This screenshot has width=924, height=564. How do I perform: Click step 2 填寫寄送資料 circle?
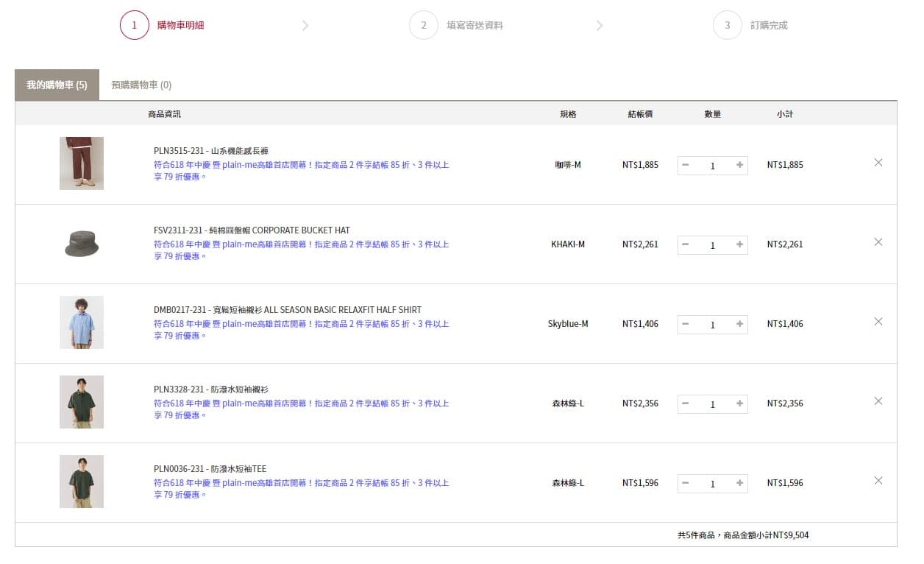[423, 25]
